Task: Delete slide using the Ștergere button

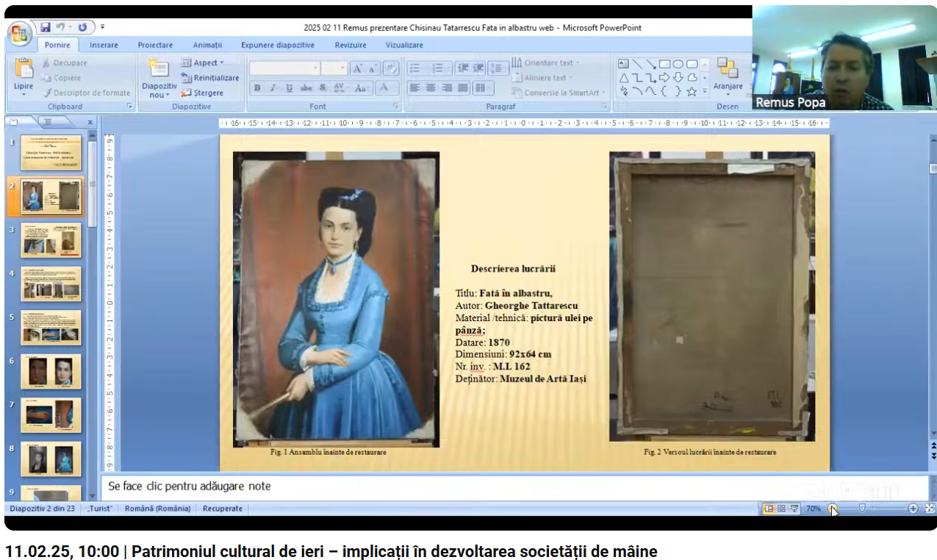Action: click(203, 93)
